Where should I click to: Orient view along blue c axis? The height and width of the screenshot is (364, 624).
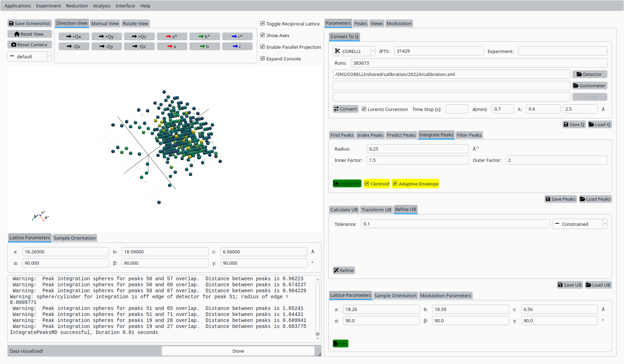[x=237, y=46]
